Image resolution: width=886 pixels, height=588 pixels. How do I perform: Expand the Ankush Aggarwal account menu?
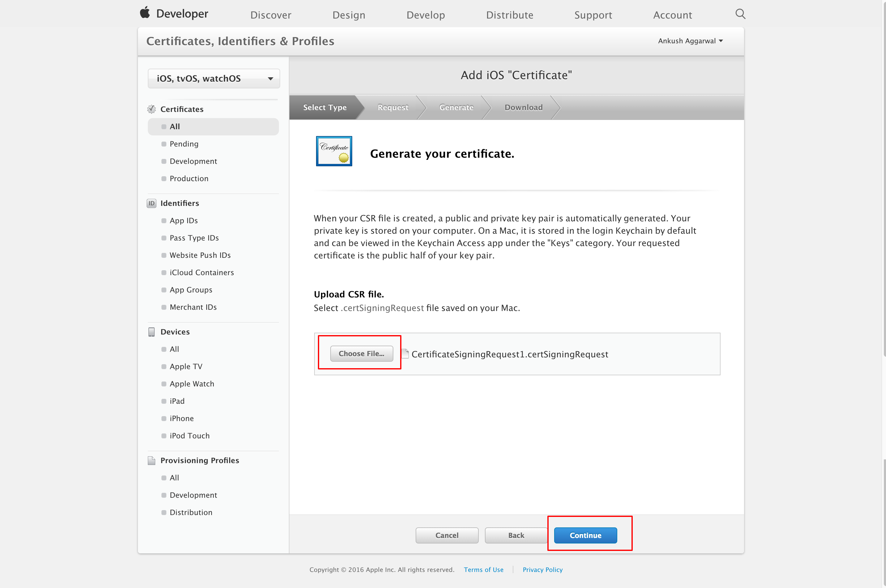pyautogui.click(x=690, y=41)
